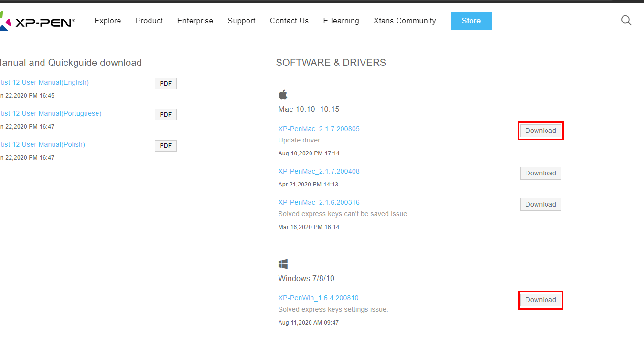Download XP-PenWin_1.6.4.200810 driver
Screen dimensions: 644x338
pos(540,300)
